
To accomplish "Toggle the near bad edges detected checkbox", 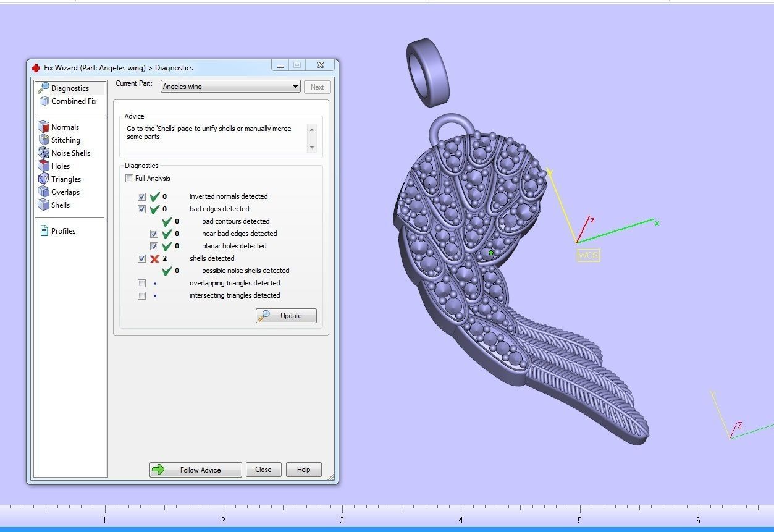I will coord(154,234).
